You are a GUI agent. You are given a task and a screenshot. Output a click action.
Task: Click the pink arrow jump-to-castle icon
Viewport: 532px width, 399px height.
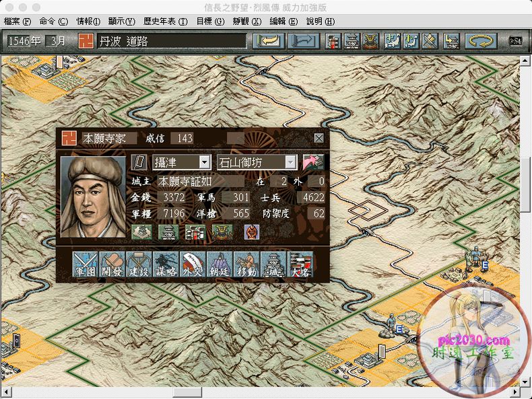pyautogui.click(x=313, y=162)
